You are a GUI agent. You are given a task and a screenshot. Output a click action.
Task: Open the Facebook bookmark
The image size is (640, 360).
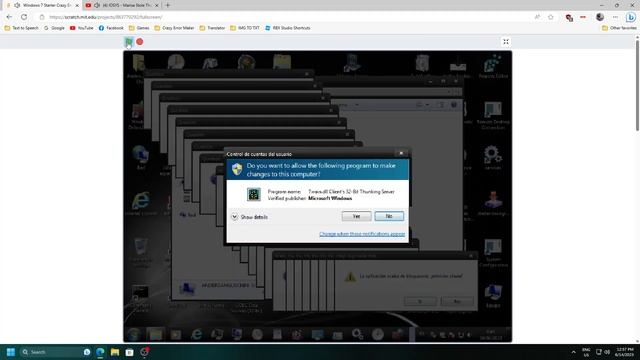(111, 28)
